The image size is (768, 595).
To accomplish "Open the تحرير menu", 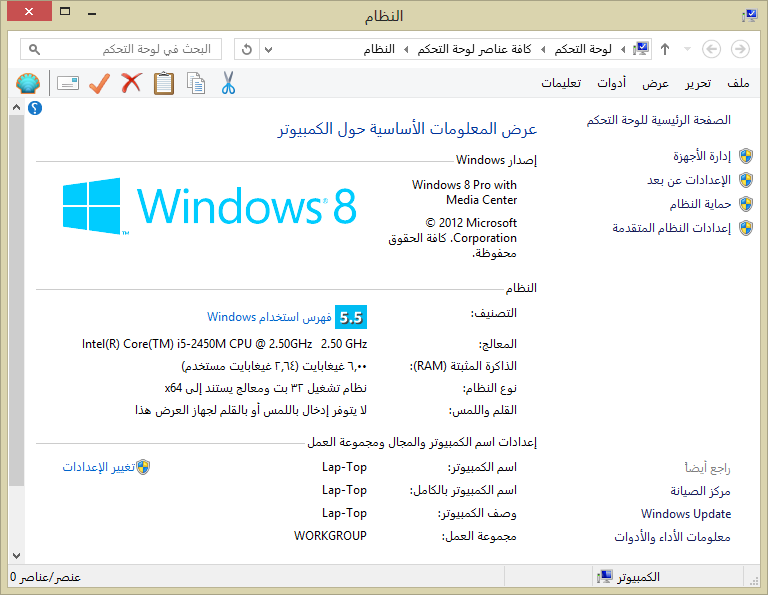I will (x=698, y=83).
